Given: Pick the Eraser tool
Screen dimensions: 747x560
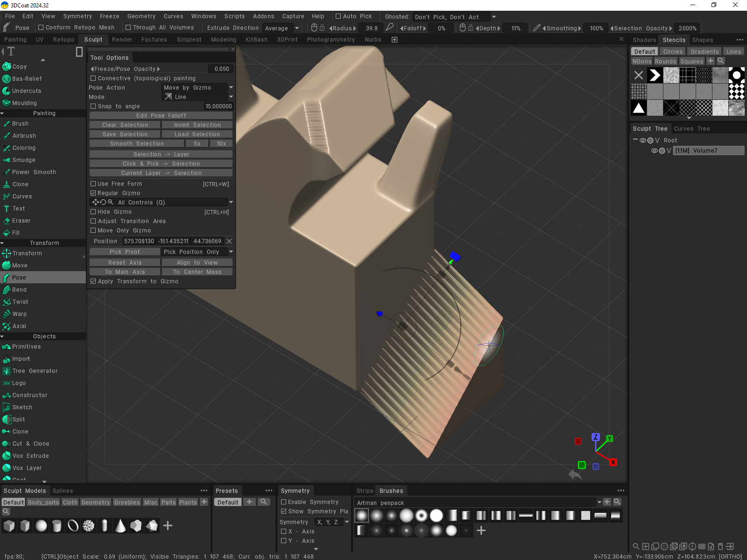Looking at the screenshot, I should point(21,221).
